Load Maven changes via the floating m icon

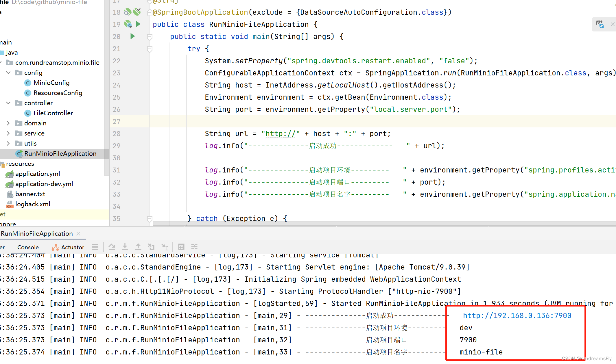(x=600, y=24)
